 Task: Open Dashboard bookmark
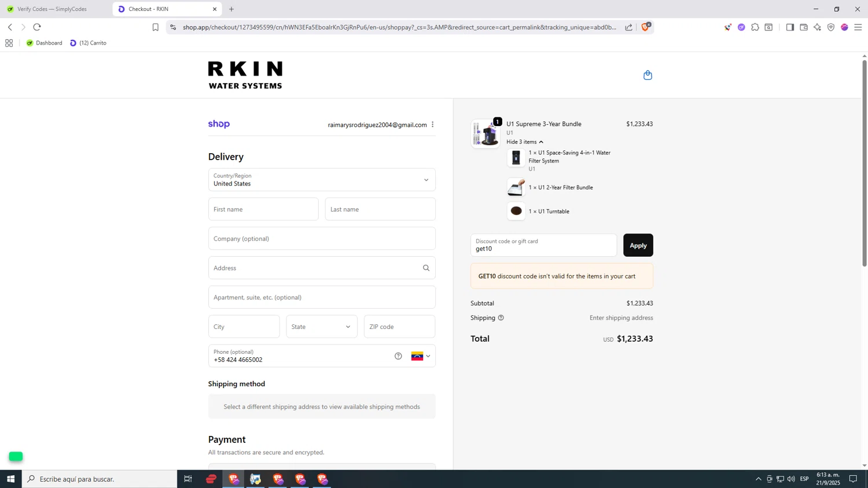click(x=44, y=43)
